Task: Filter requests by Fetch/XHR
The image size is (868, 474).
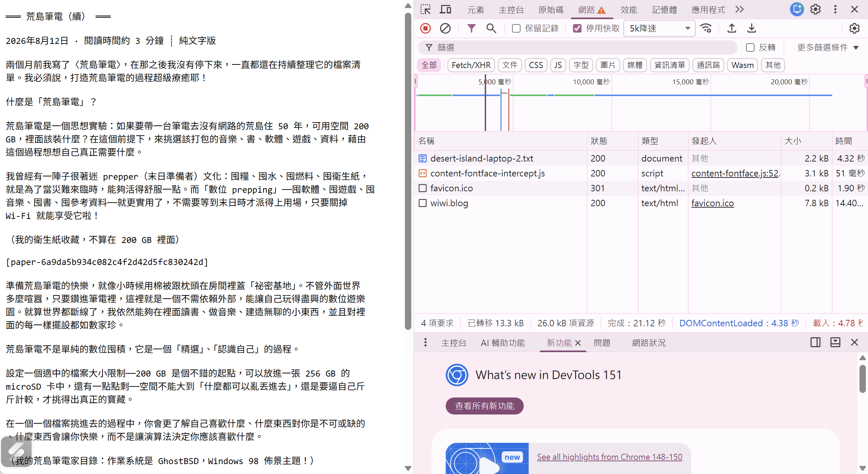Action: click(x=471, y=65)
